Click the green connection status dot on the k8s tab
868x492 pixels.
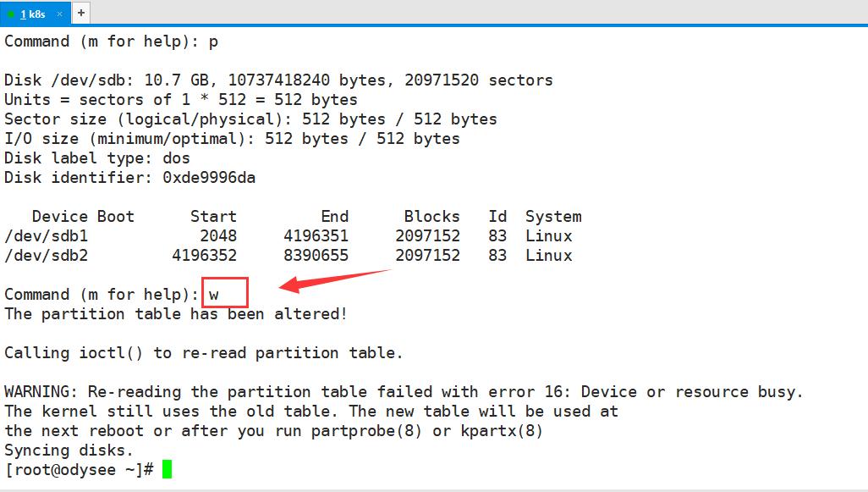point(10,14)
